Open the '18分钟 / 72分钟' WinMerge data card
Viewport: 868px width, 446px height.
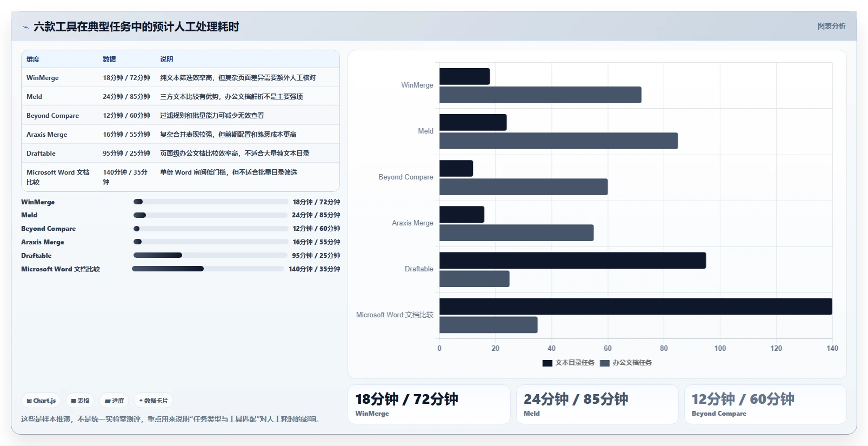tap(429, 404)
